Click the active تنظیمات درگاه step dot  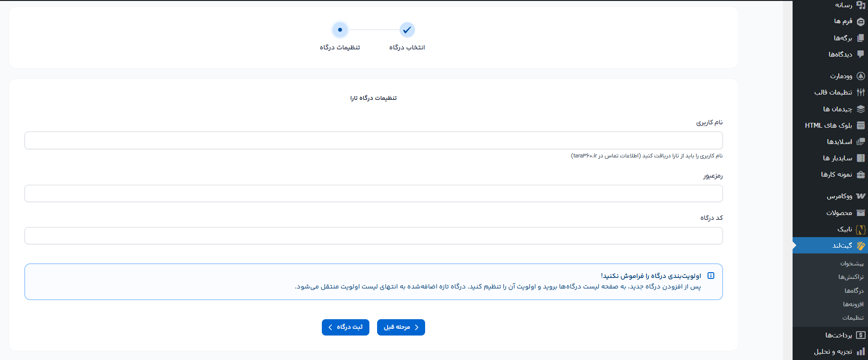(x=340, y=30)
